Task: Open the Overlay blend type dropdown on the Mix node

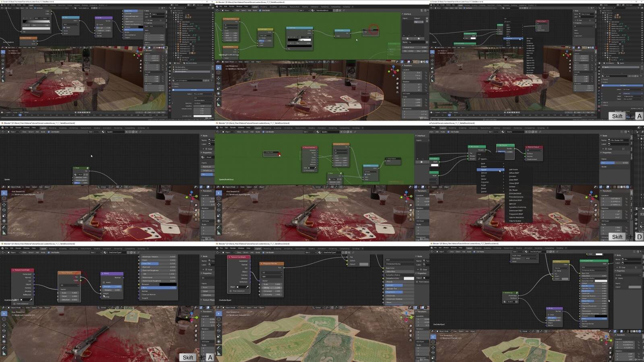Action: (561, 268)
